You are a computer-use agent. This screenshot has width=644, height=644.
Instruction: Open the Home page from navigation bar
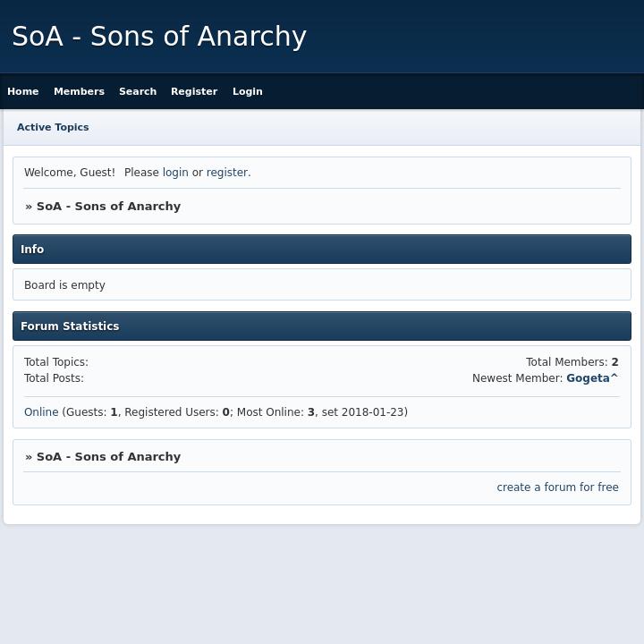click(23, 91)
